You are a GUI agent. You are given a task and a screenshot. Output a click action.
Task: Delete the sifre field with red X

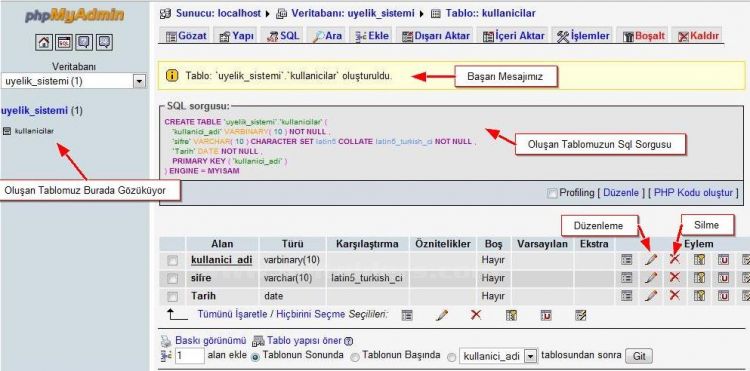[674, 277]
